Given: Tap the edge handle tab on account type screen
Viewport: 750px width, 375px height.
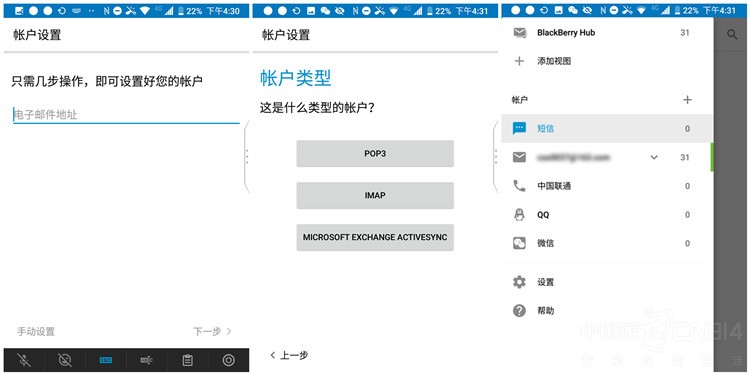Looking at the screenshot, I should [495, 156].
